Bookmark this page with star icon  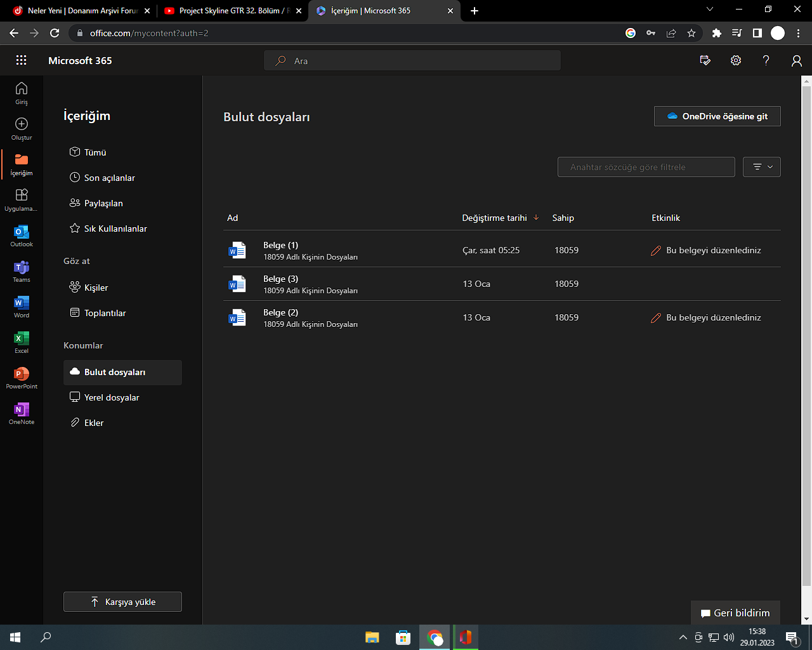(x=691, y=33)
